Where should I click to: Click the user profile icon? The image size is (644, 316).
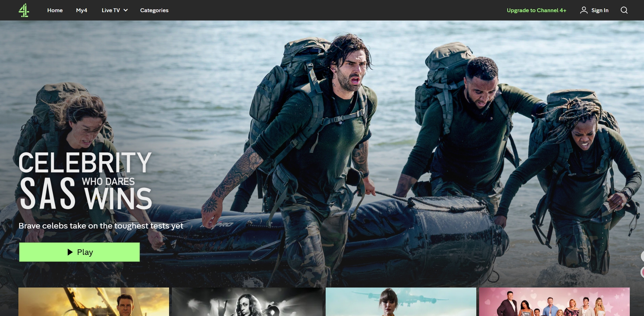click(584, 10)
